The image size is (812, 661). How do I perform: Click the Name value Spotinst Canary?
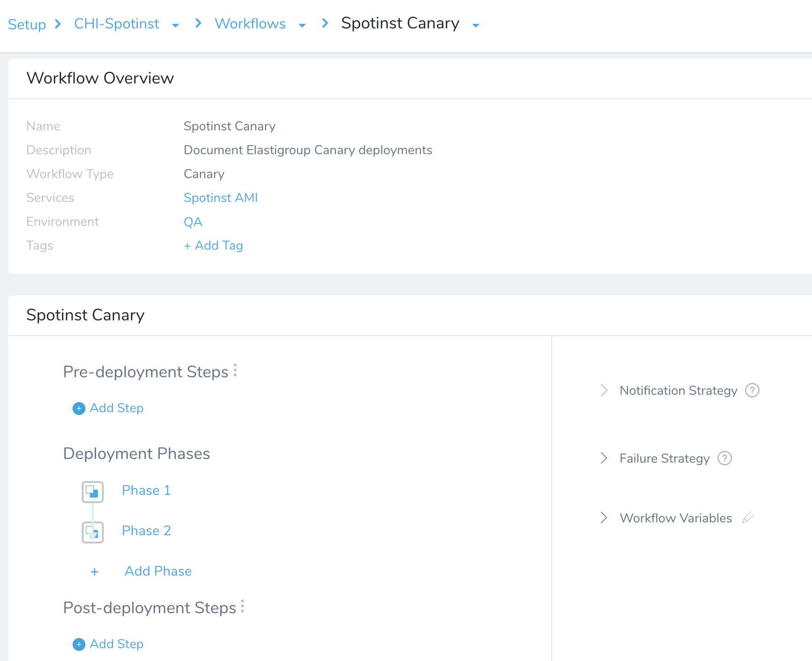(x=230, y=126)
